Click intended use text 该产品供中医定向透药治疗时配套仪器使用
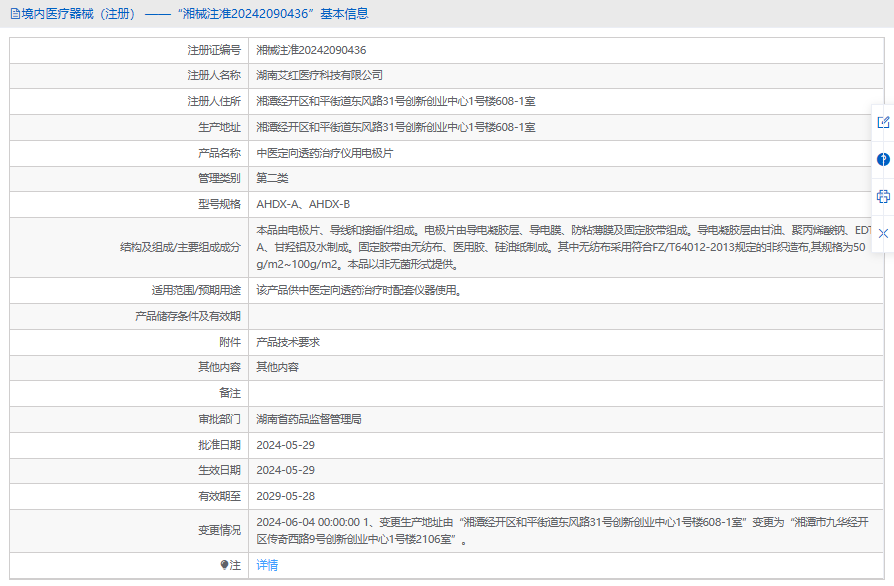The width and height of the screenshot is (894, 586). [359, 290]
